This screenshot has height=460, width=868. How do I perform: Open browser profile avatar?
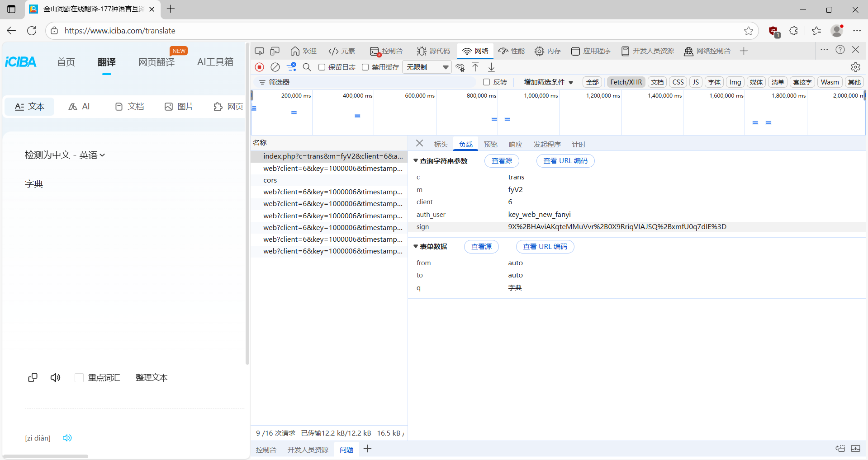point(837,31)
